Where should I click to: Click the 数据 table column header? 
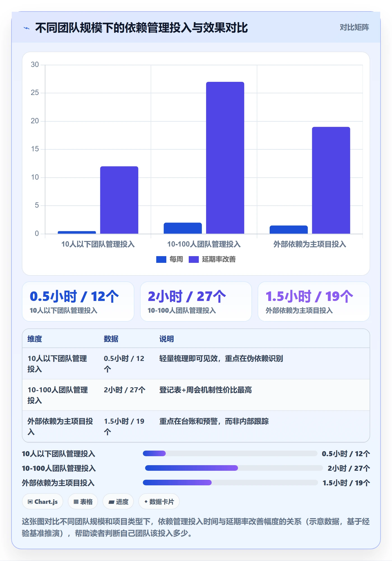pos(111,339)
